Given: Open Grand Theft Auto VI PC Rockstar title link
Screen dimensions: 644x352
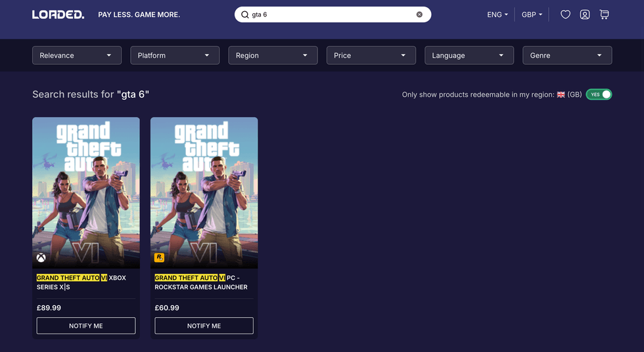Looking at the screenshot, I should click(201, 282).
